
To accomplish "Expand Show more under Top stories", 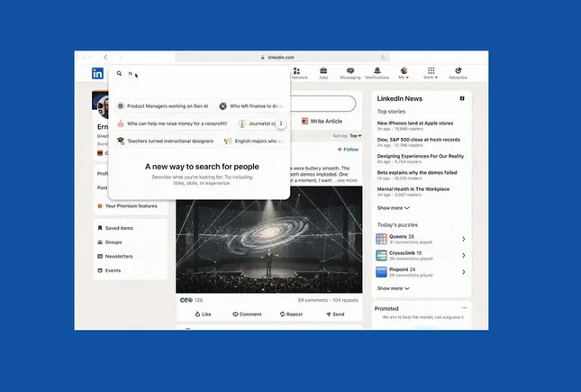I will tap(393, 207).
